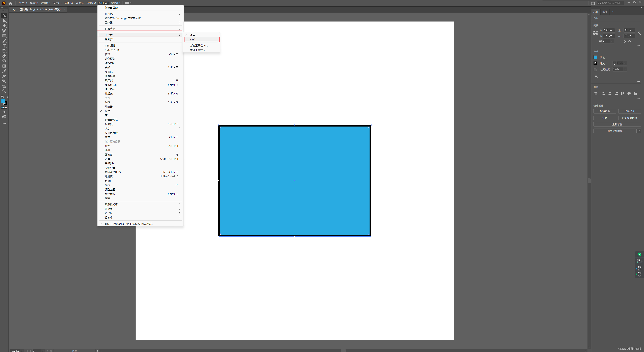The width and height of the screenshot is (644, 352).
Task: Open the align-to selection dropdown
Action: tap(597, 94)
